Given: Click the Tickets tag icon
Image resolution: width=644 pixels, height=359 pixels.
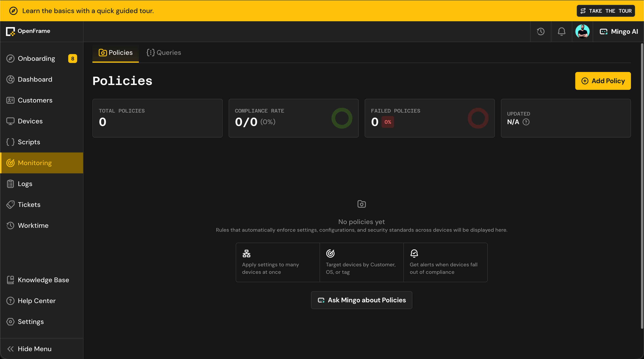Looking at the screenshot, I should point(10,204).
